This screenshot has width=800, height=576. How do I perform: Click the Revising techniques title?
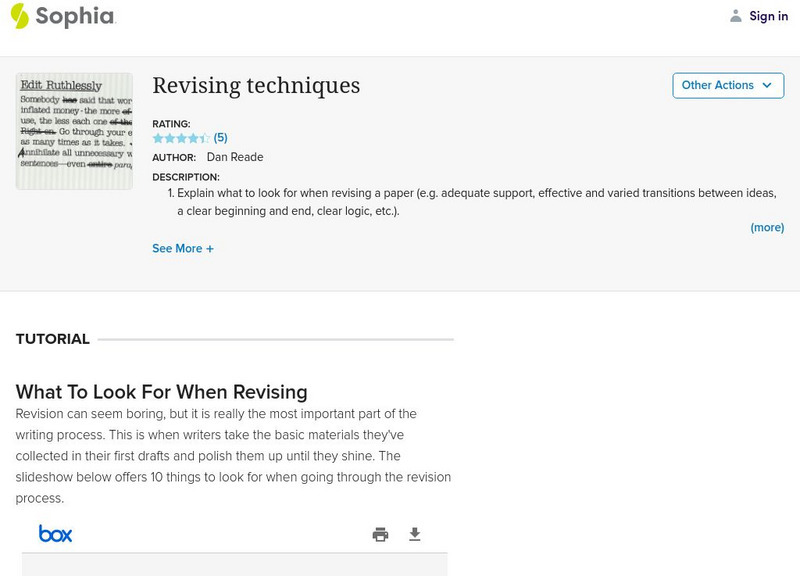click(x=256, y=86)
